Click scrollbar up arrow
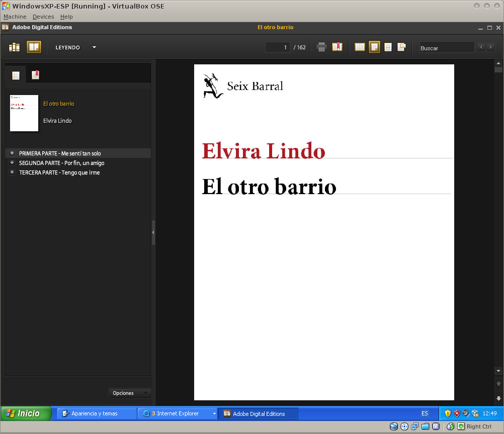 pos(498,63)
